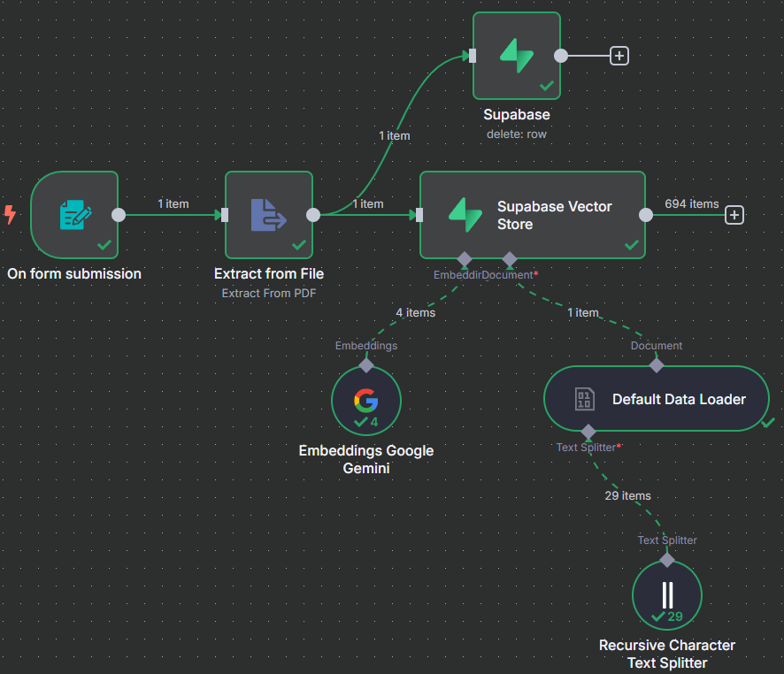The height and width of the screenshot is (674, 784).
Task: Click the Extract from File input connector
Action: coord(225,215)
